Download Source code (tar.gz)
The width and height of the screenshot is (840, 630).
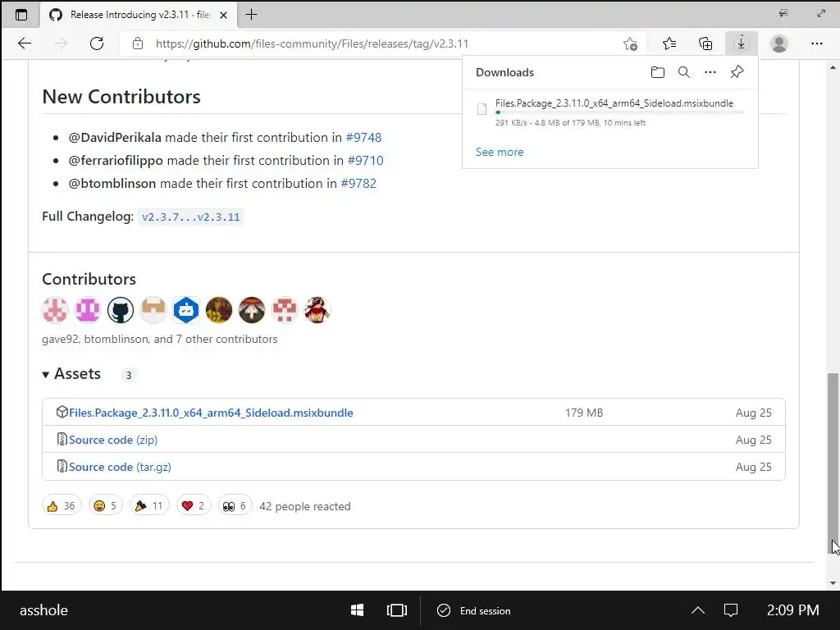tap(120, 467)
